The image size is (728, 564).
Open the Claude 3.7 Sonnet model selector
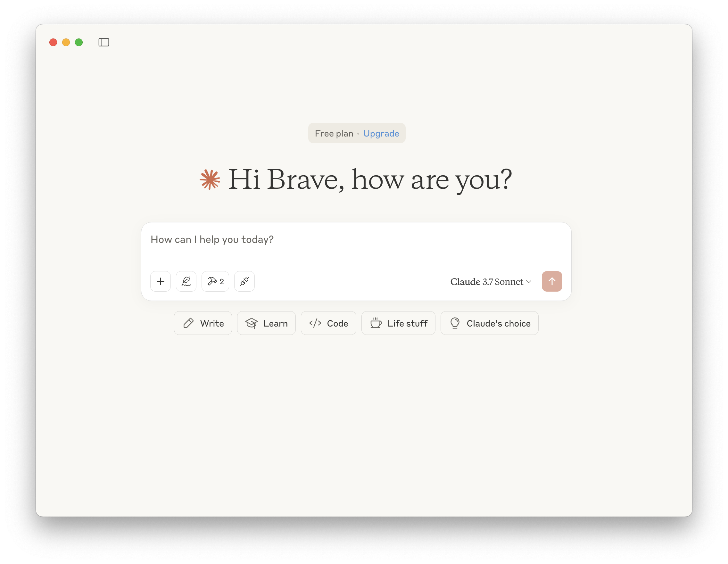coord(491,282)
